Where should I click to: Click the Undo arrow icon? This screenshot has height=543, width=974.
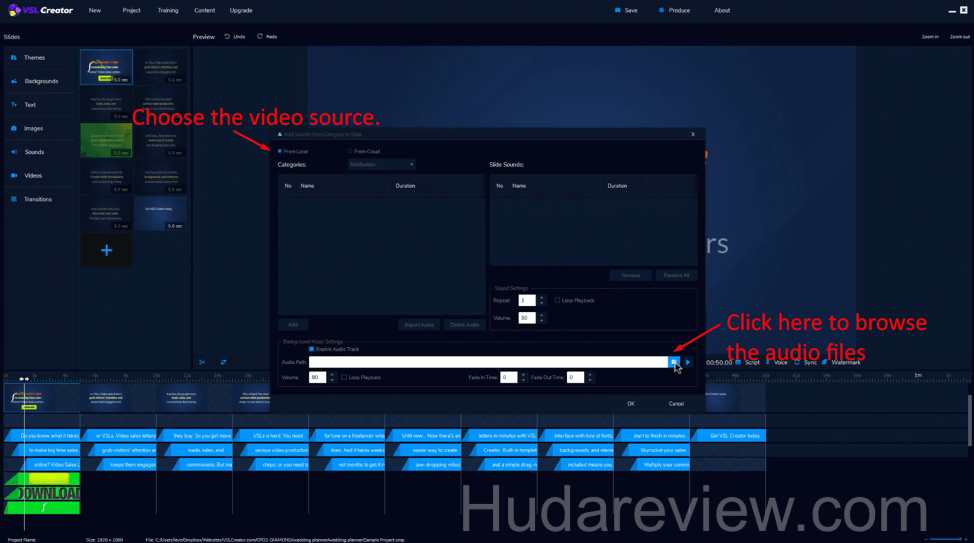[227, 36]
